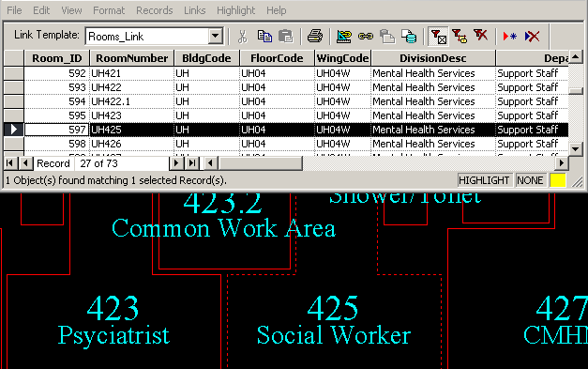Click the cell "UH425" in highlighted row
Image resolution: width=588 pixels, height=369 pixels.
tap(131, 130)
